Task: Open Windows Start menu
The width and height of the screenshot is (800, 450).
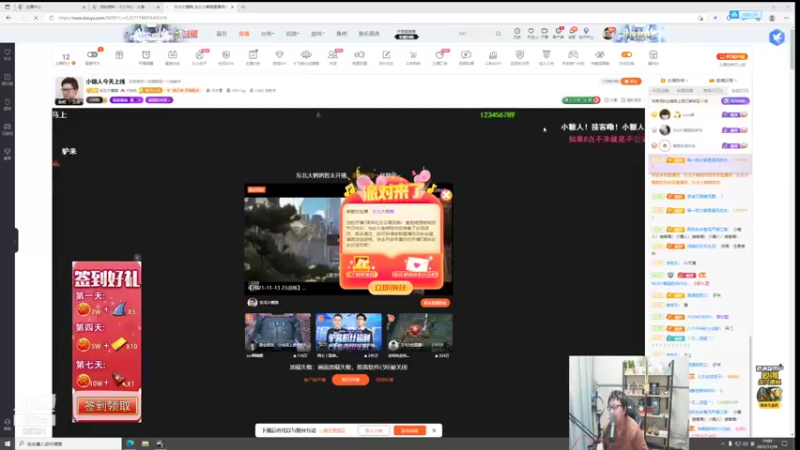Action: (x=7, y=444)
